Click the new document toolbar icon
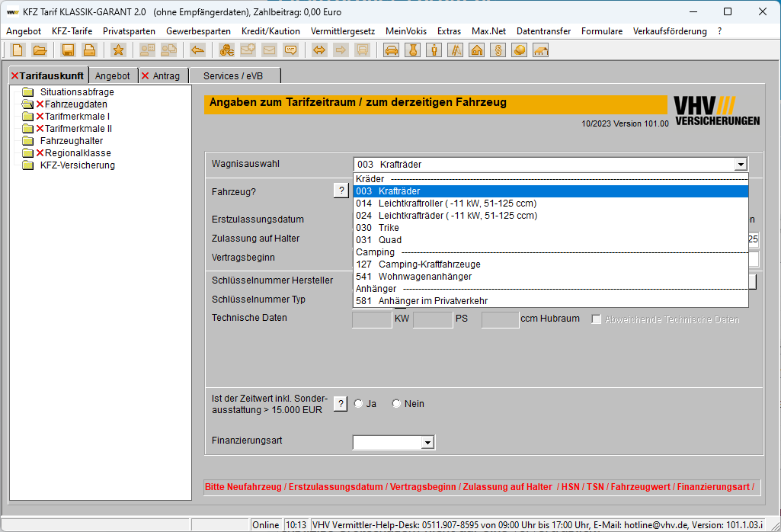781x532 pixels. tap(18, 50)
